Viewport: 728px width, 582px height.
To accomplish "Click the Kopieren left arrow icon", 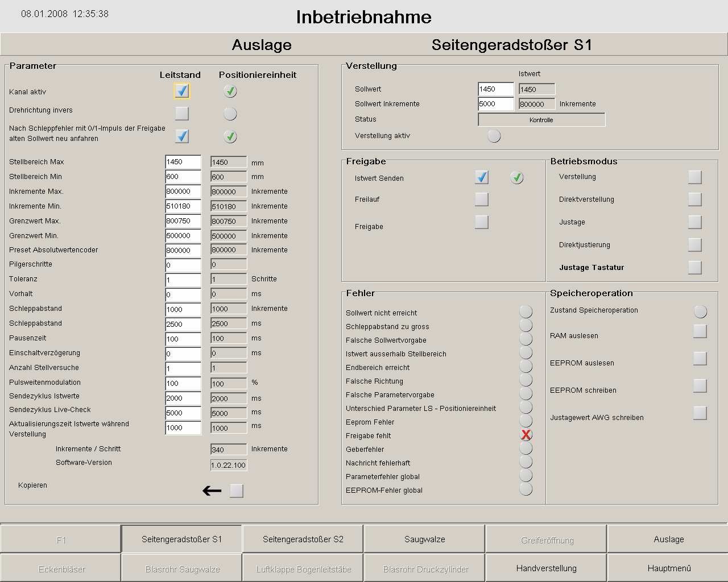I will pyautogui.click(x=212, y=490).
